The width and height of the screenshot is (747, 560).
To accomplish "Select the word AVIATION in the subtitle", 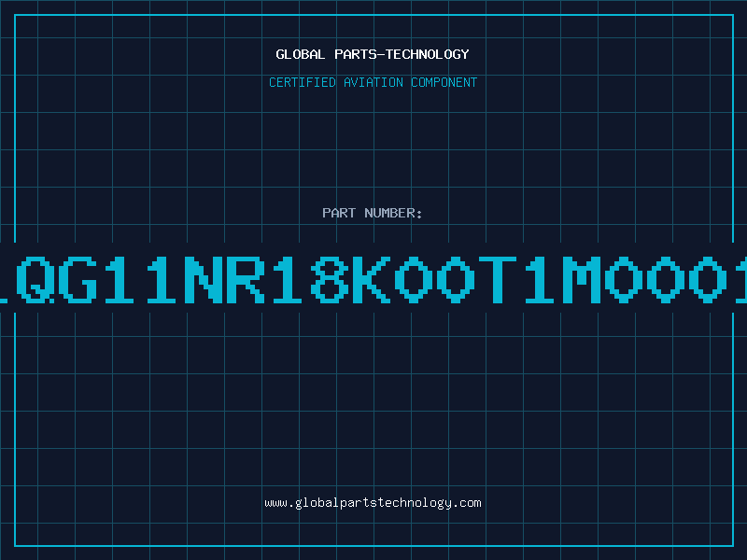I will 373,82.
